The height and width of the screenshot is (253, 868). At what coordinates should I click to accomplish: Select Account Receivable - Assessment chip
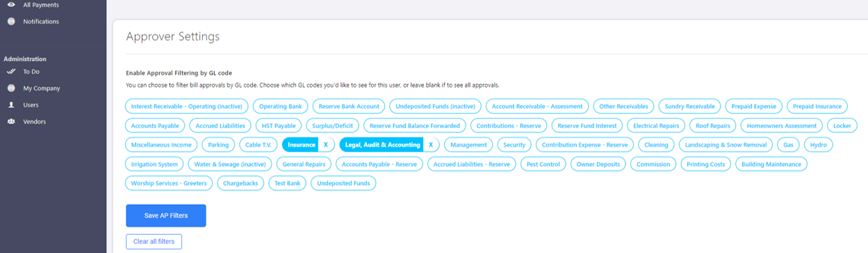[537, 106]
